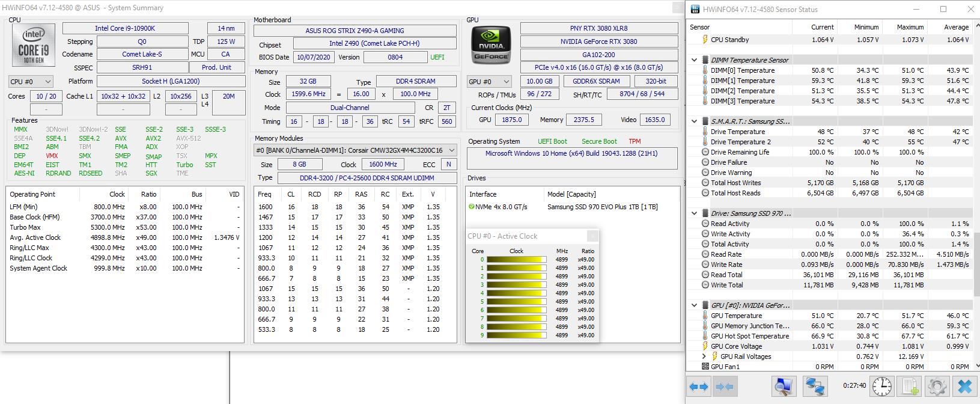Viewport: 980px width, 404px height.
Task: Click the chip icon of DIMM Temperature Sensor
Action: pos(705,60)
